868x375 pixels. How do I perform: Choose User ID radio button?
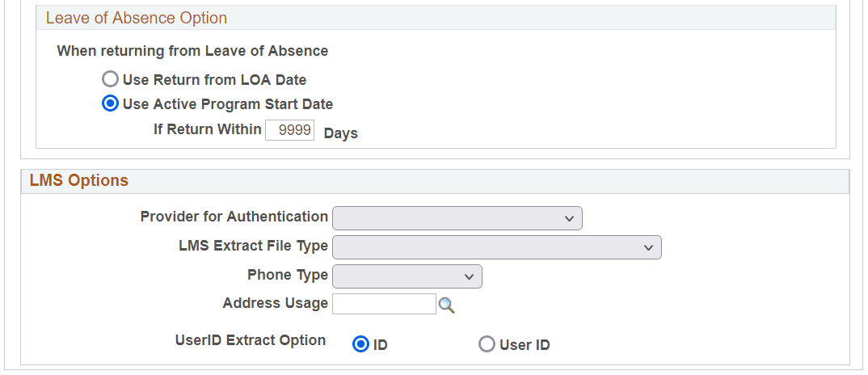(487, 344)
